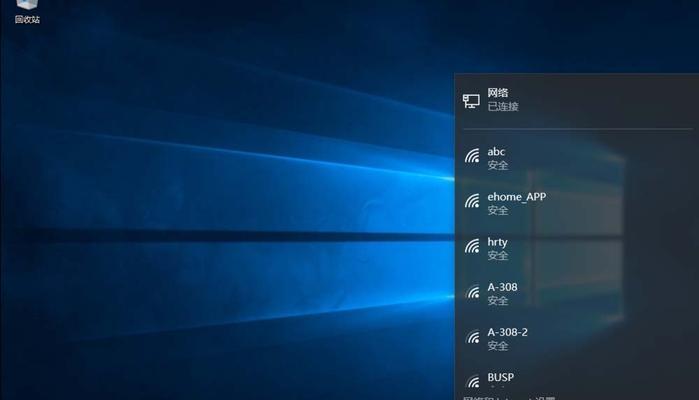This screenshot has height=400, width=699.
Task: Select the A-308 wireless network name
Action: [502, 287]
